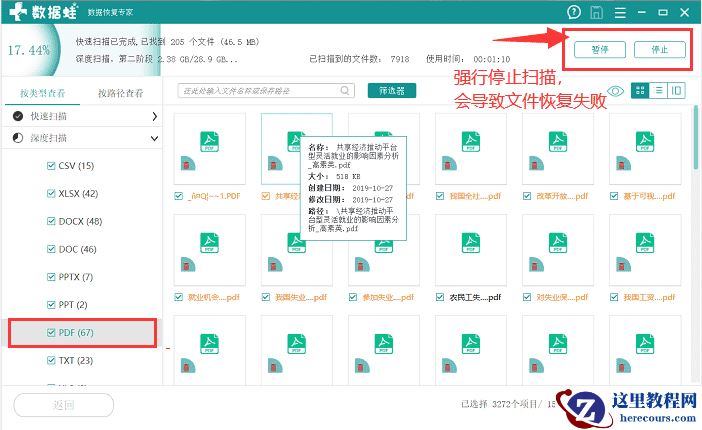Toggle the PPT (2) checkbox

pyautogui.click(x=51, y=305)
